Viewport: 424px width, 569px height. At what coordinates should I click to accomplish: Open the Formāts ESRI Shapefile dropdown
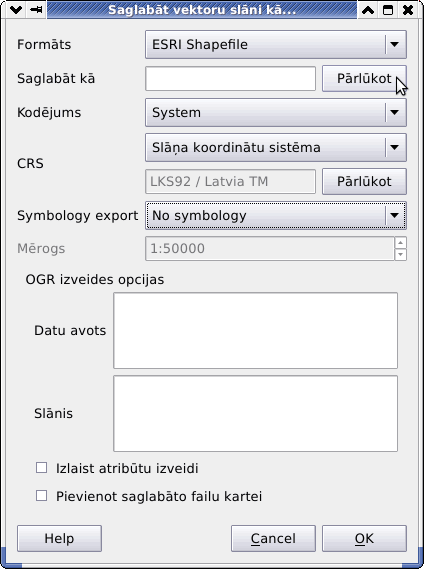(x=276, y=44)
